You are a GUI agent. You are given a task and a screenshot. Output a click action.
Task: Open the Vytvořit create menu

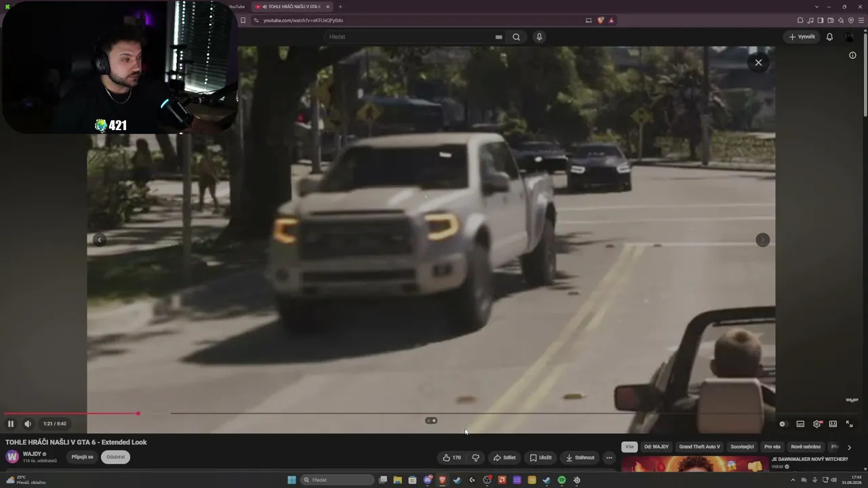tap(802, 37)
